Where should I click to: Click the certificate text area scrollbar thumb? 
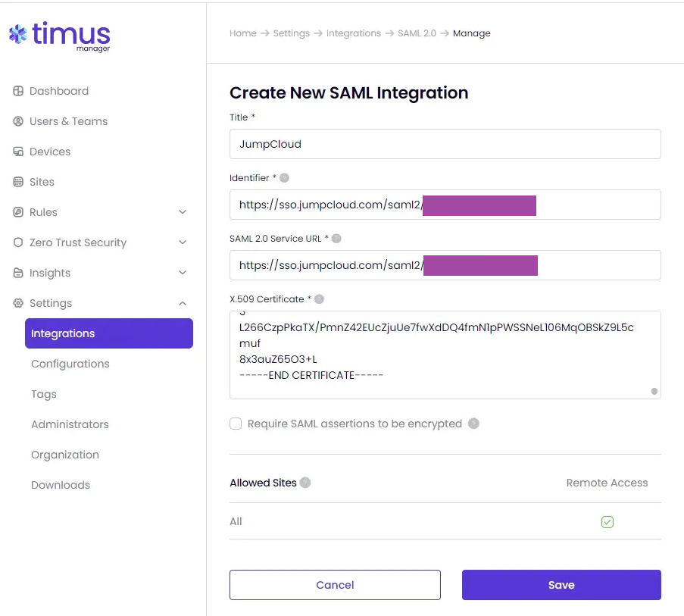click(654, 391)
